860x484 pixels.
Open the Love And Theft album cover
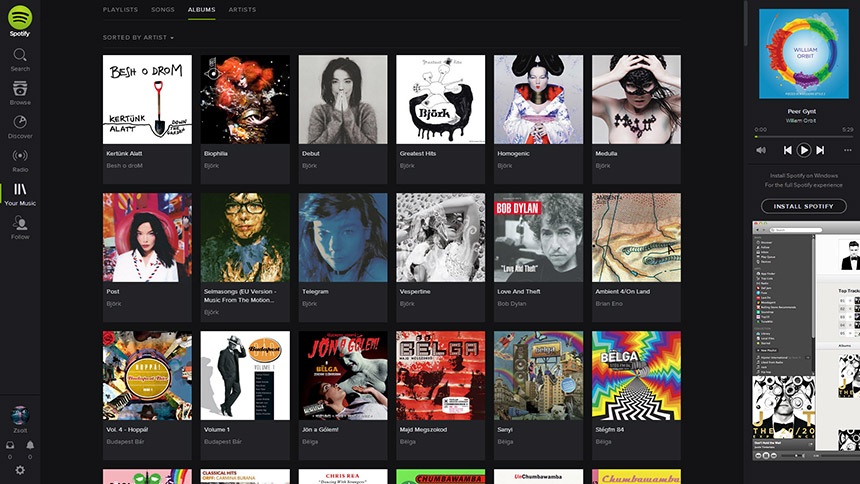point(539,238)
